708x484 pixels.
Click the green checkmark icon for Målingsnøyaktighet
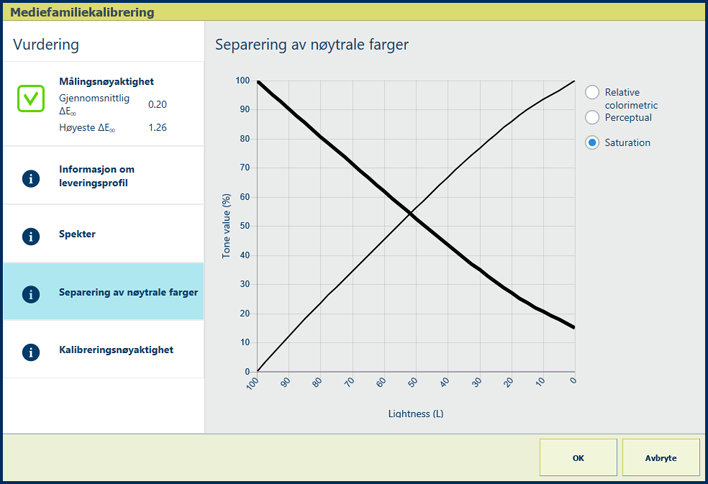(x=31, y=98)
